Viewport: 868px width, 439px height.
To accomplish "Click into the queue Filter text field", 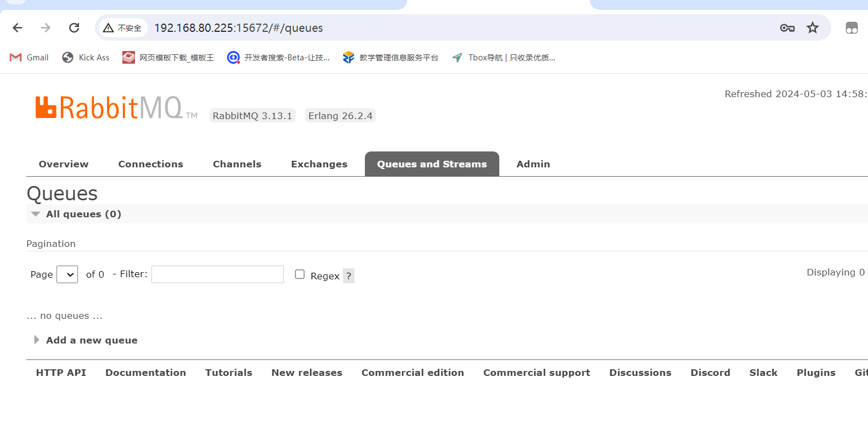I will click(217, 274).
